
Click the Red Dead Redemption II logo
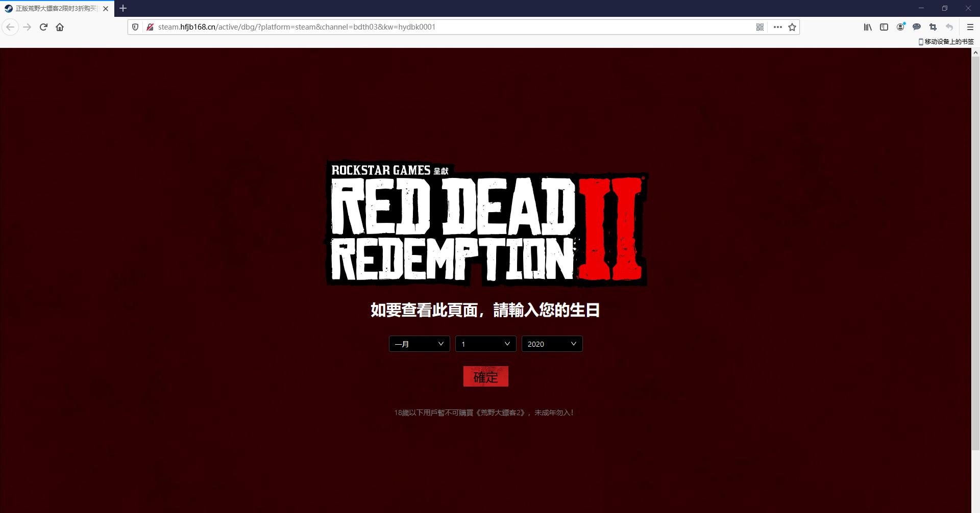point(487,223)
